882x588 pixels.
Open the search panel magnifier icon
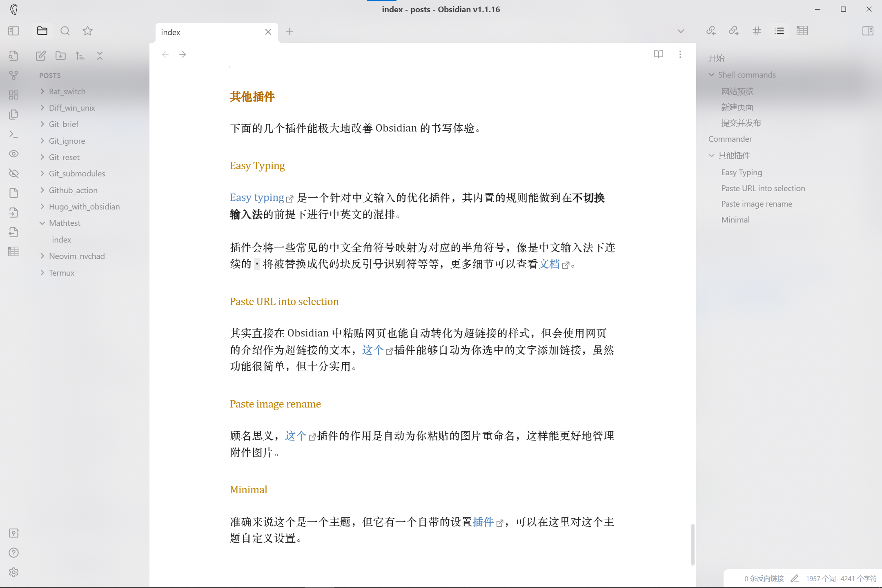[x=65, y=31]
